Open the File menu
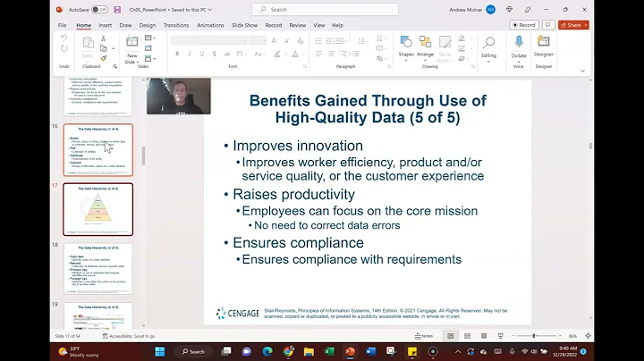The height and width of the screenshot is (361, 644). click(62, 25)
